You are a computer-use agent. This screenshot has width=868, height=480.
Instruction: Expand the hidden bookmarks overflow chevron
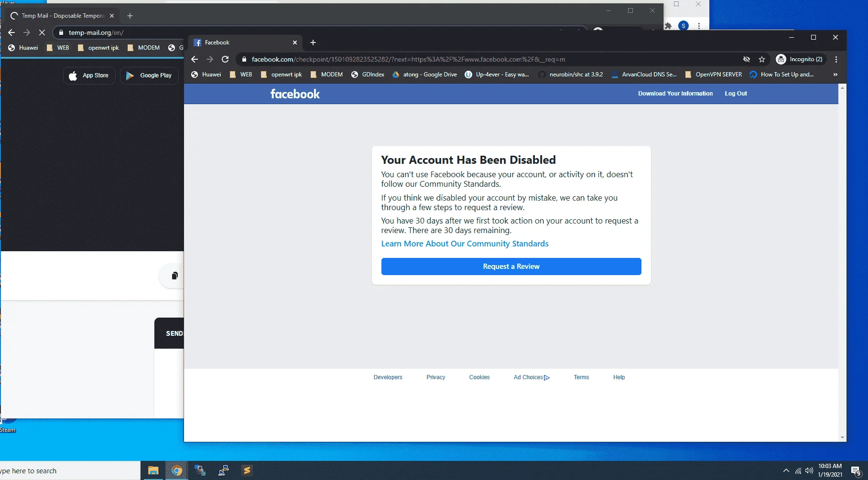tap(835, 75)
